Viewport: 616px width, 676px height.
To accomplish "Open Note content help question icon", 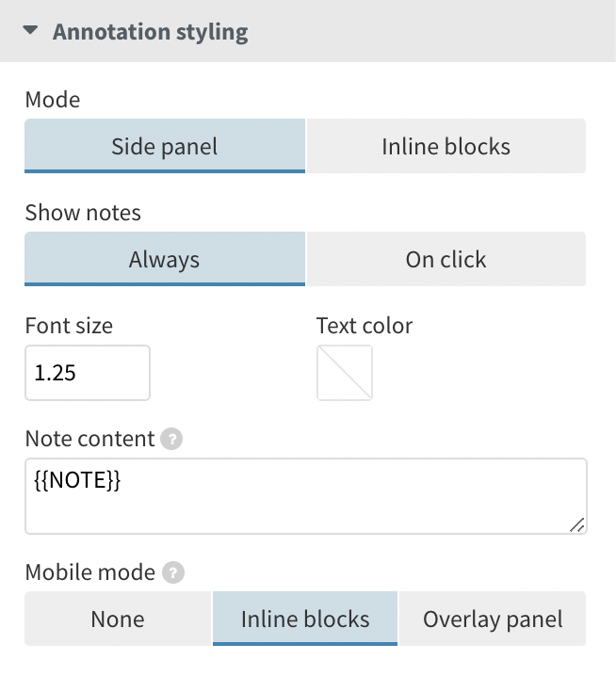I will click(x=171, y=439).
